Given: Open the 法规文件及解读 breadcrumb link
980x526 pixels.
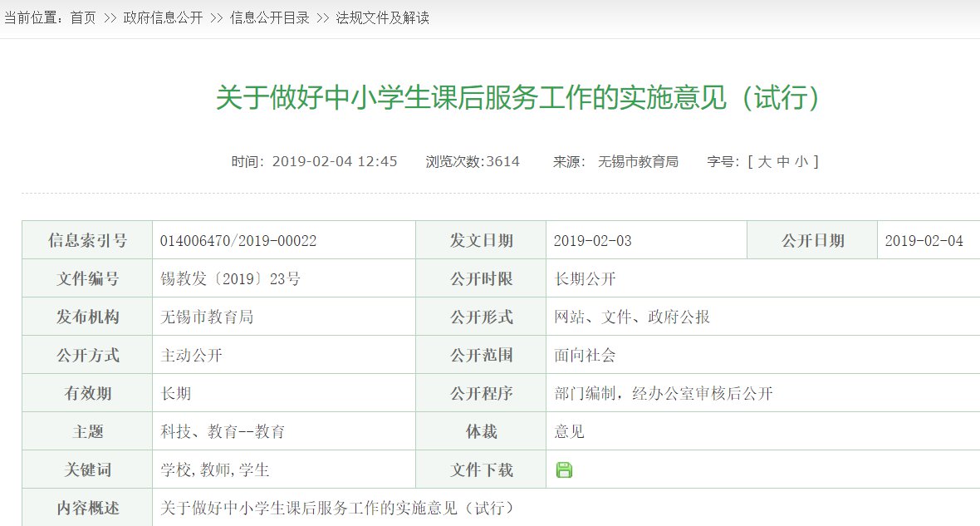Looking at the screenshot, I should point(382,17).
